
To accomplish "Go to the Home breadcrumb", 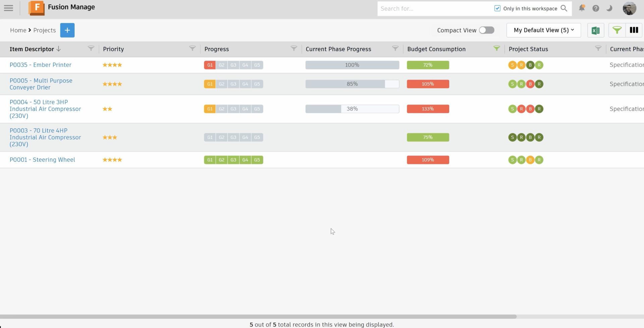I will [x=17, y=30].
